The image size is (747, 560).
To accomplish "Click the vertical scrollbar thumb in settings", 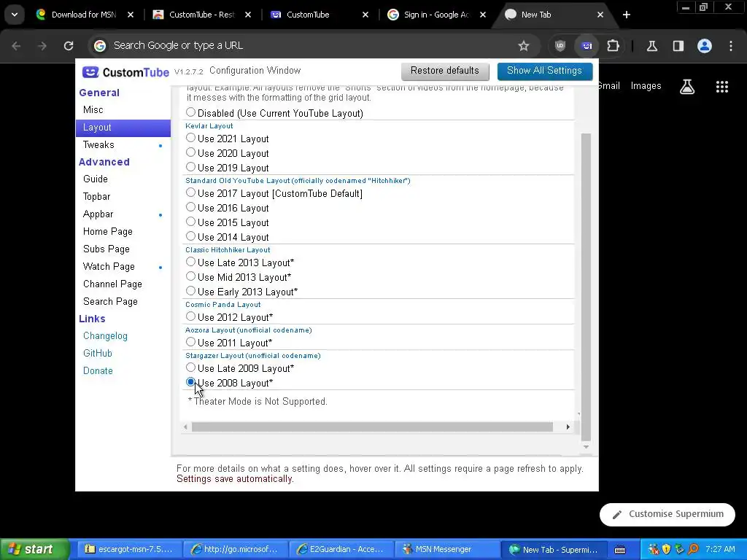I will coord(586,287).
